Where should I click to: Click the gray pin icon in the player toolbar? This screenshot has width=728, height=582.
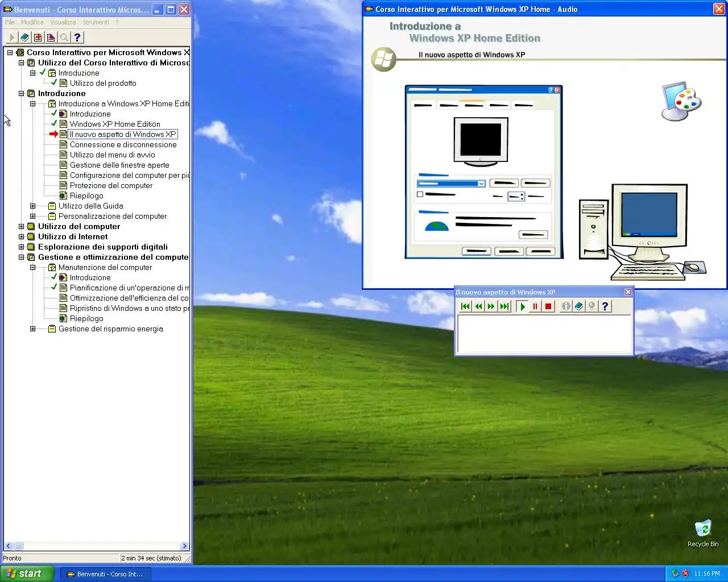[592, 306]
